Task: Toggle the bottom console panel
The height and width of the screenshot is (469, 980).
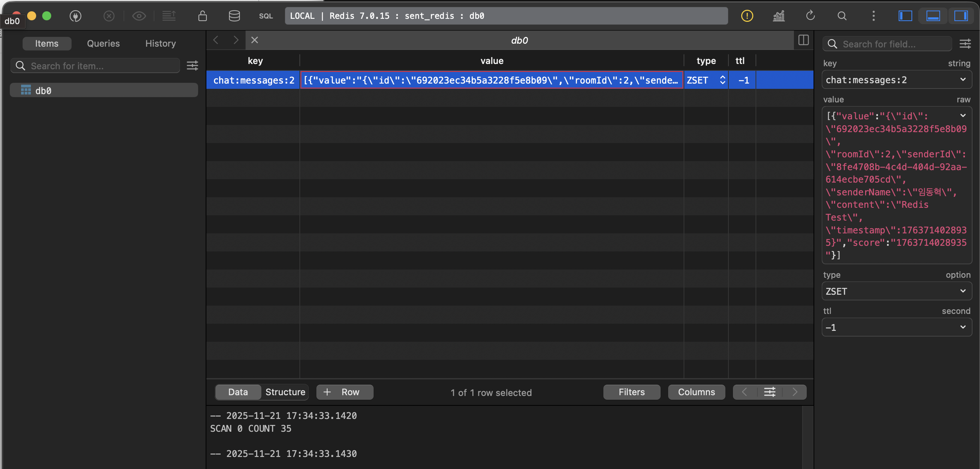Action: pyautogui.click(x=933, y=16)
